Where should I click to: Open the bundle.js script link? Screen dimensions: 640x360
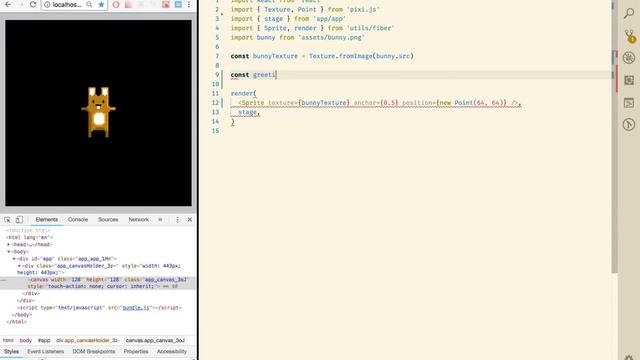click(x=136, y=308)
